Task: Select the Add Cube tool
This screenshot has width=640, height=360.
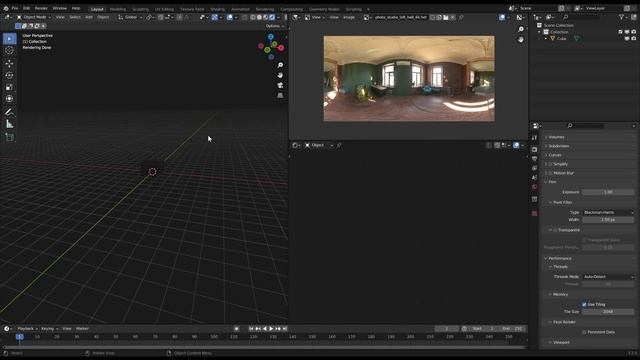Action: [x=9, y=138]
